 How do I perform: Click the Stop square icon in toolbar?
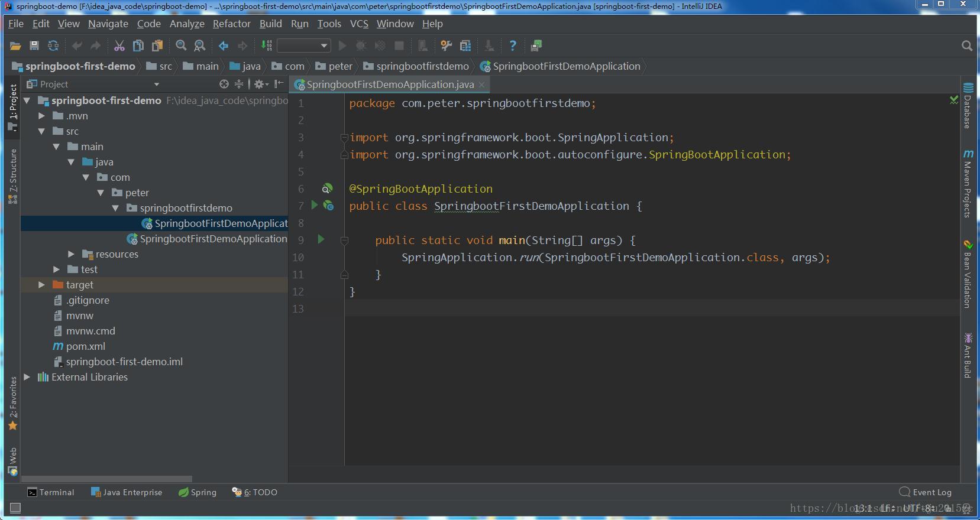[399, 45]
